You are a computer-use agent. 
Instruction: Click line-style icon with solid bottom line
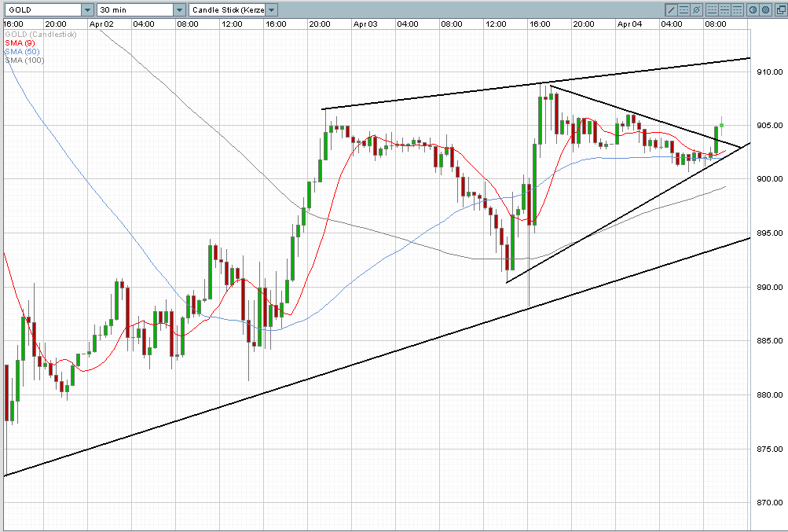pos(712,9)
